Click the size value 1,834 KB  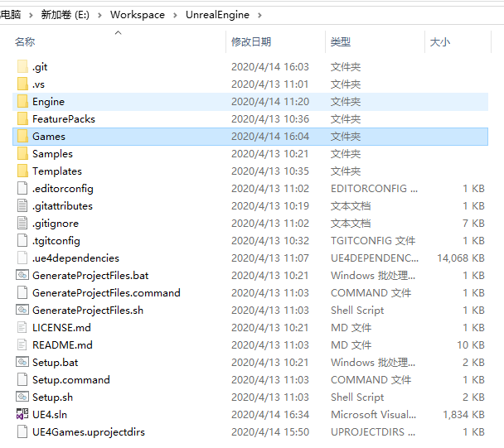coord(463,414)
